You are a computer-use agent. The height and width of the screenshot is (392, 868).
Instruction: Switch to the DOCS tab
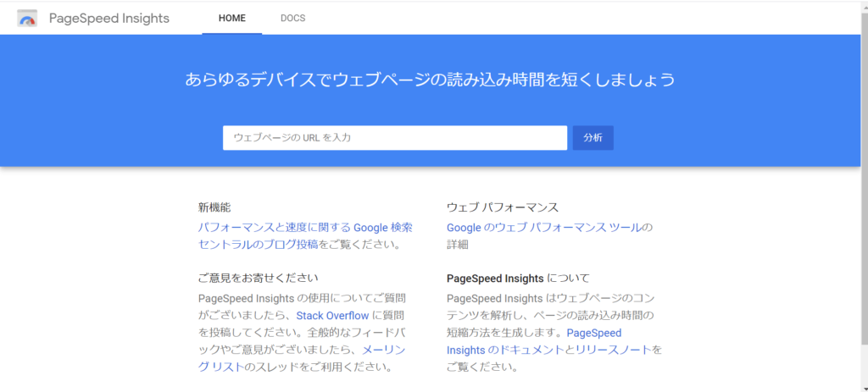(292, 19)
